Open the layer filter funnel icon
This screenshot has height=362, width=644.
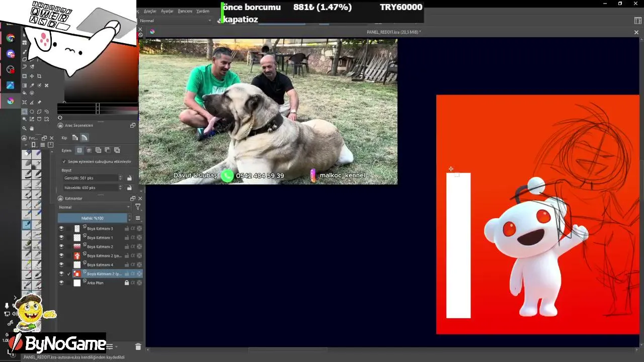(x=138, y=207)
